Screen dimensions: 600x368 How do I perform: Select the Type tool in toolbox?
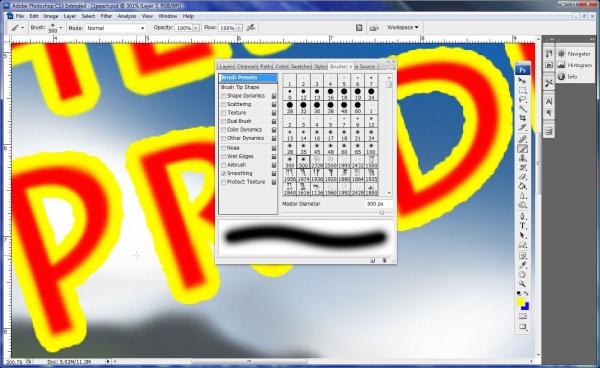tap(523, 226)
